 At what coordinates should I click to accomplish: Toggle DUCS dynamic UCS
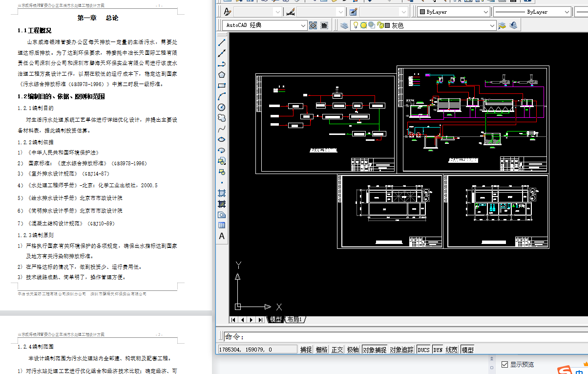(423, 350)
